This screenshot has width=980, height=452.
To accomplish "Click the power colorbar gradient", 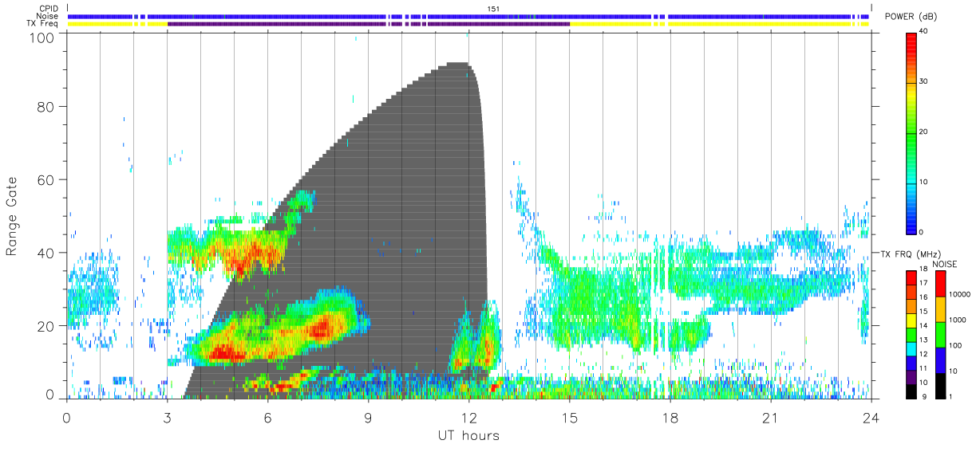I will tap(911, 132).
